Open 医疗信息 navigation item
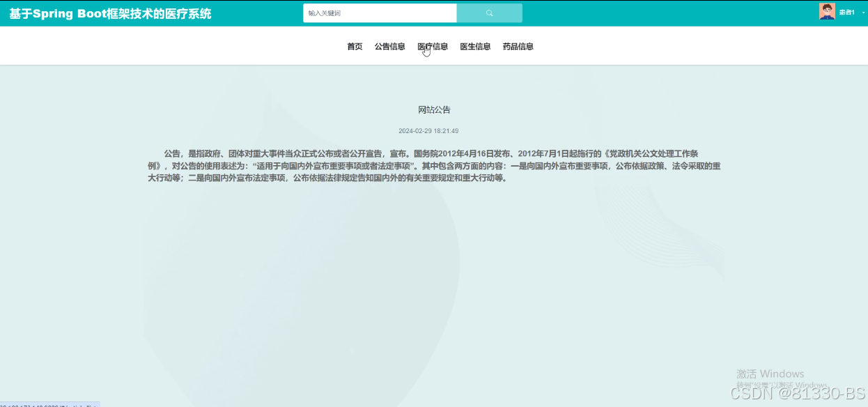 433,47
